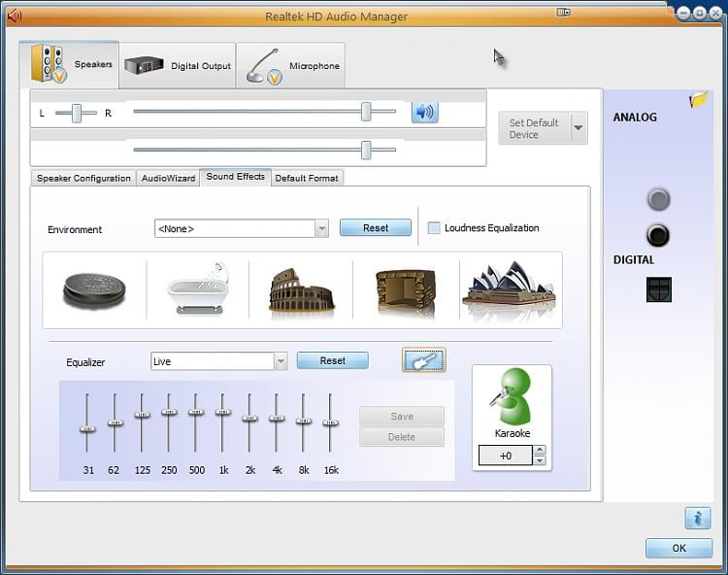
Task: Mute speakers with the blue volume icon
Action: [x=425, y=112]
